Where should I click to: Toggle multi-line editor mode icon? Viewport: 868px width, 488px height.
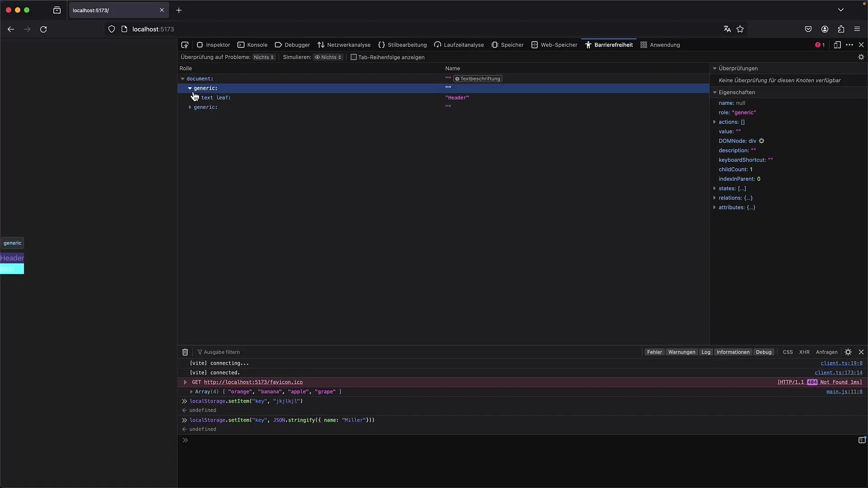[862, 440]
